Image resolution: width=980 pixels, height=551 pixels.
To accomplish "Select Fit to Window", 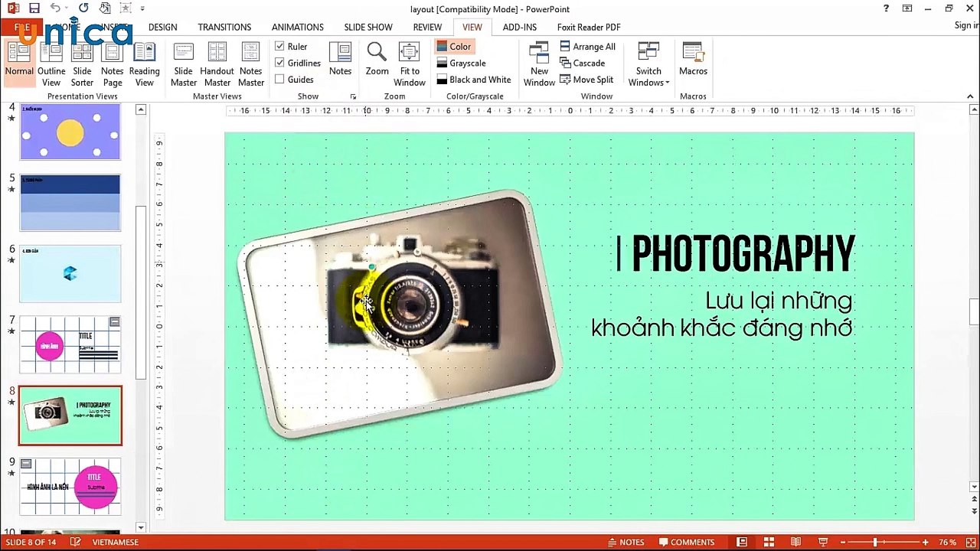I will [410, 64].
